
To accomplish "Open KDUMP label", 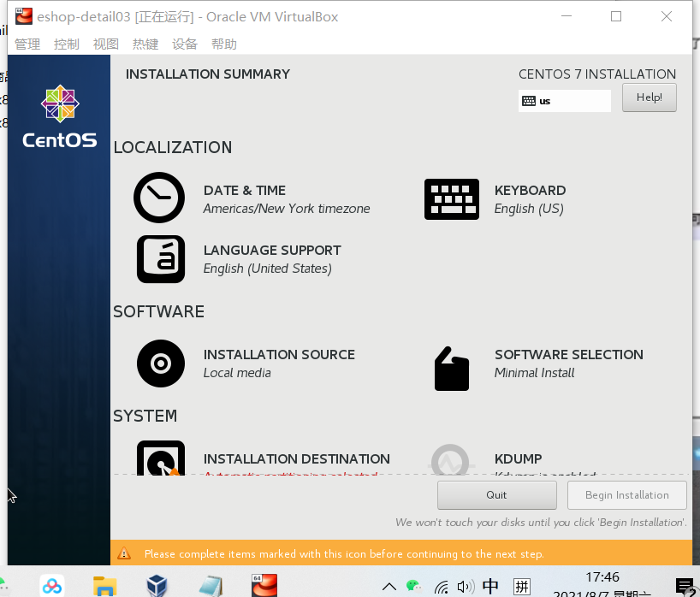I will point(518,459).
